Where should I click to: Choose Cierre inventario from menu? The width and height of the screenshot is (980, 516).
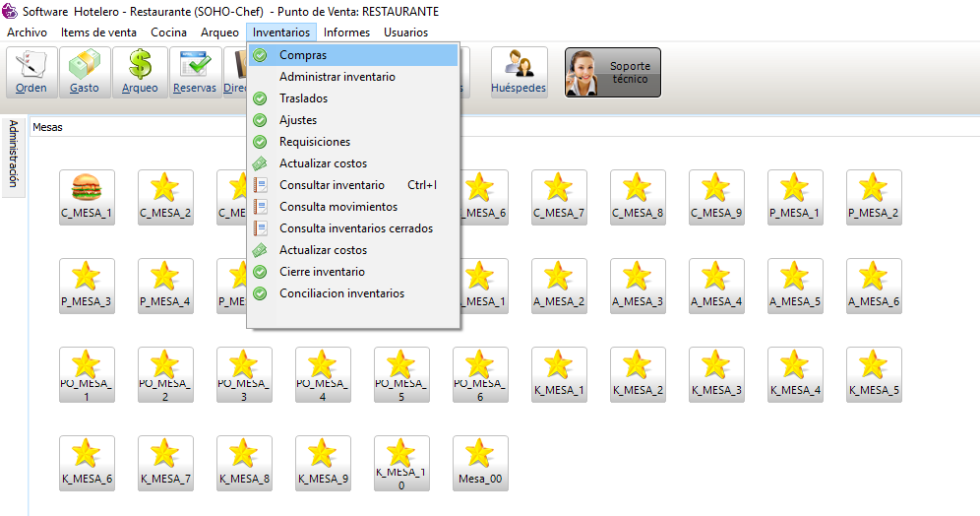[x=322, y=272]
